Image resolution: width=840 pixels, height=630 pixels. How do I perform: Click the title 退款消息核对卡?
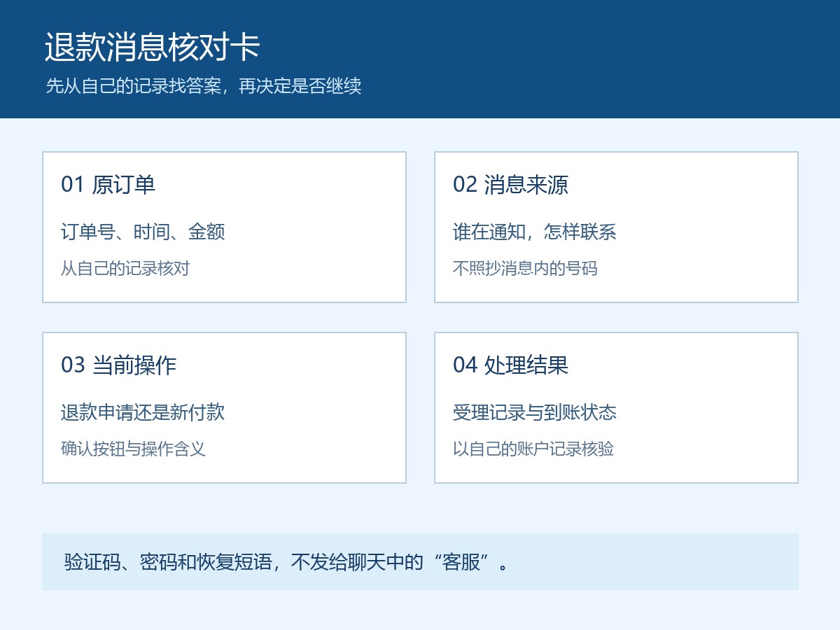coord(153,48)
